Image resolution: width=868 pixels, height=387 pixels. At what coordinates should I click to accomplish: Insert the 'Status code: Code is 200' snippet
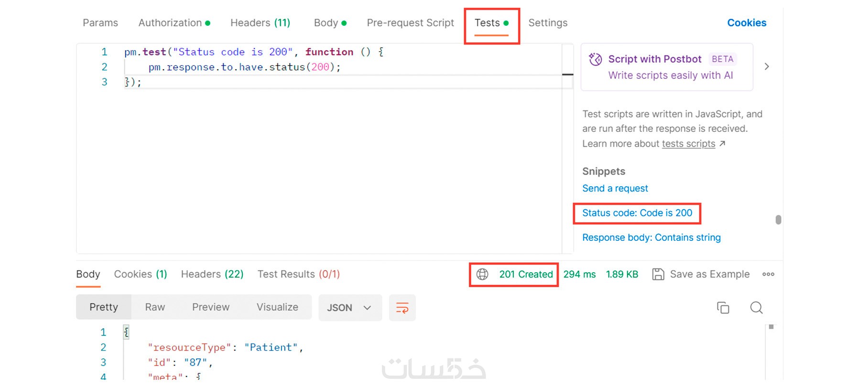tap(637, 213)
